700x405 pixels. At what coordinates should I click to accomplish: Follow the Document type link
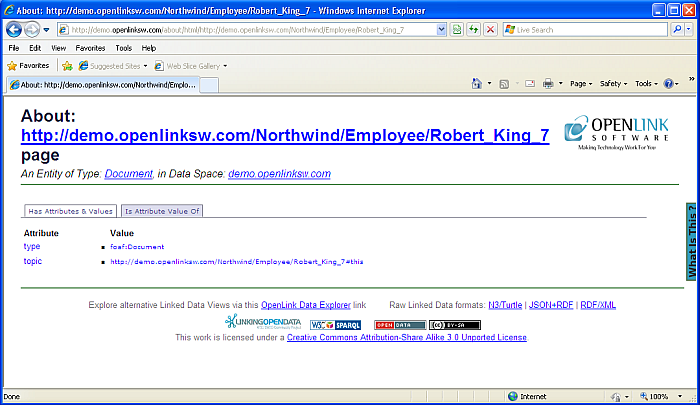pos(129,174)
